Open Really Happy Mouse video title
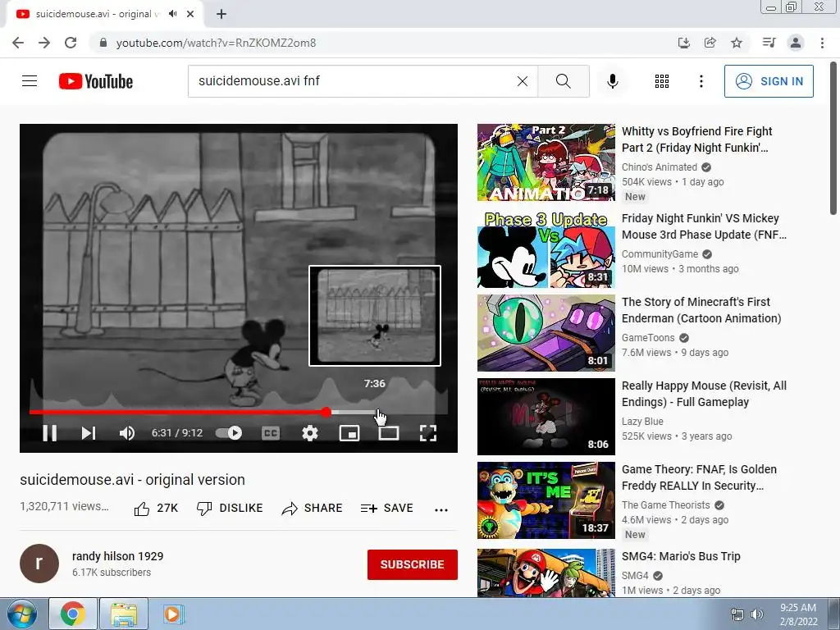Screen dimensions: 840x630 coord(704,394)
